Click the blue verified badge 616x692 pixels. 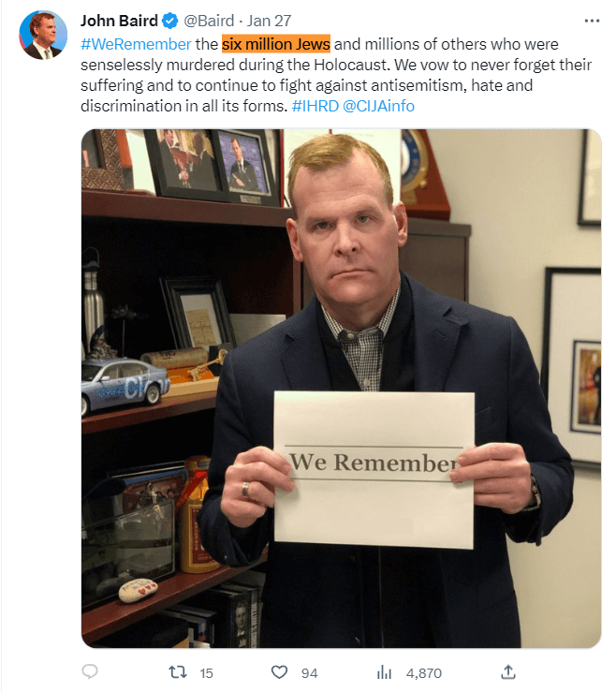coord(170,21)
